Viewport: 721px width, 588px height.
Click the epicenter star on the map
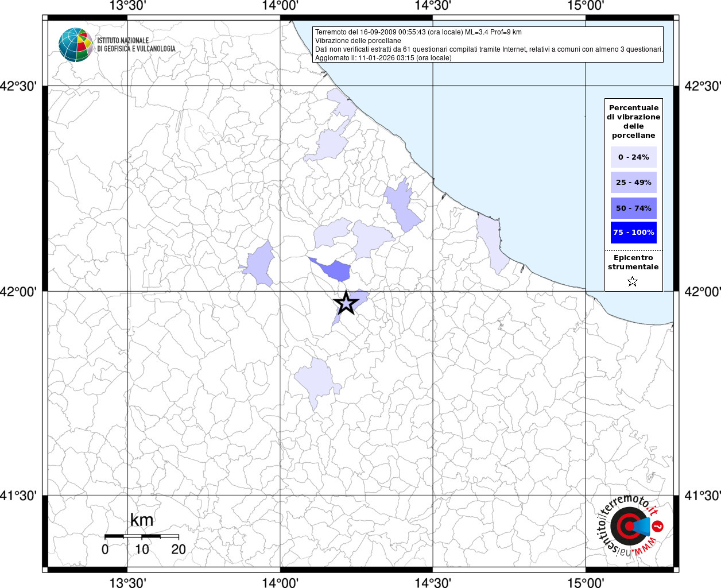tap(346, 303)
